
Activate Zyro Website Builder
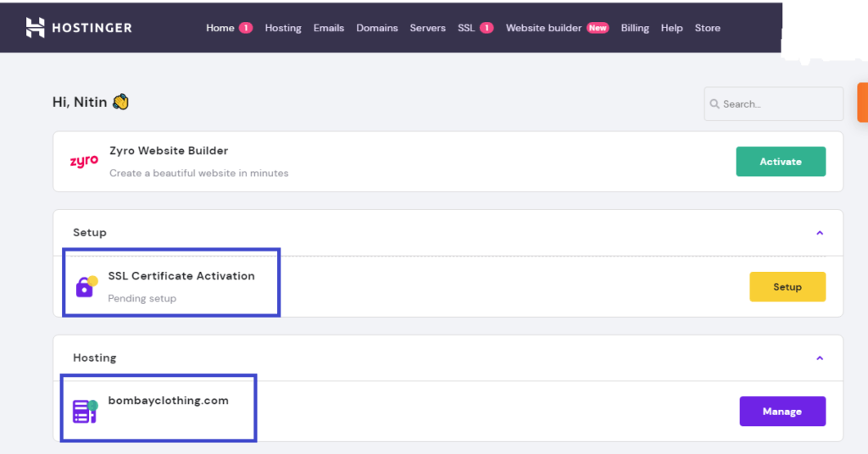781,162
